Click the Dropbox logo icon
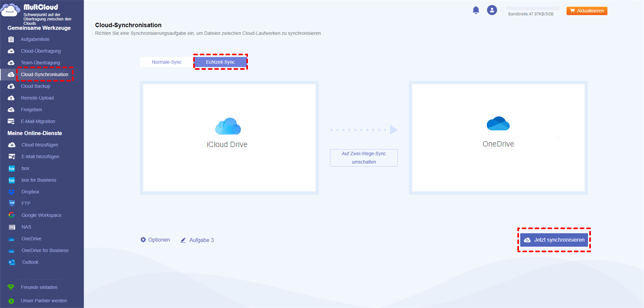 click(x=11, y=192)
